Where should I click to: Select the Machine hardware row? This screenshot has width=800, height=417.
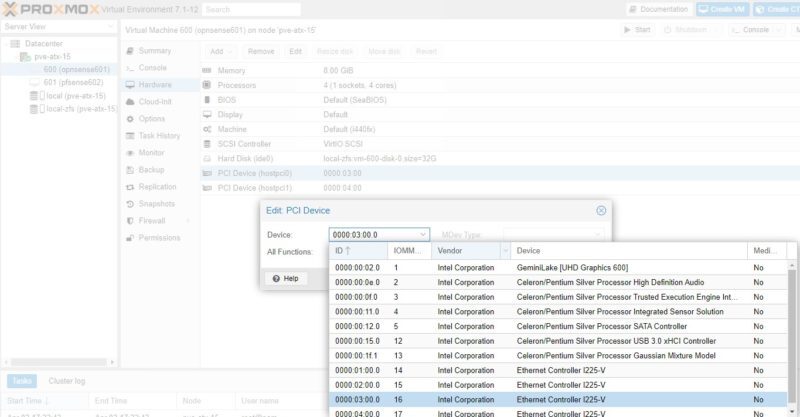tap(500, 130)
